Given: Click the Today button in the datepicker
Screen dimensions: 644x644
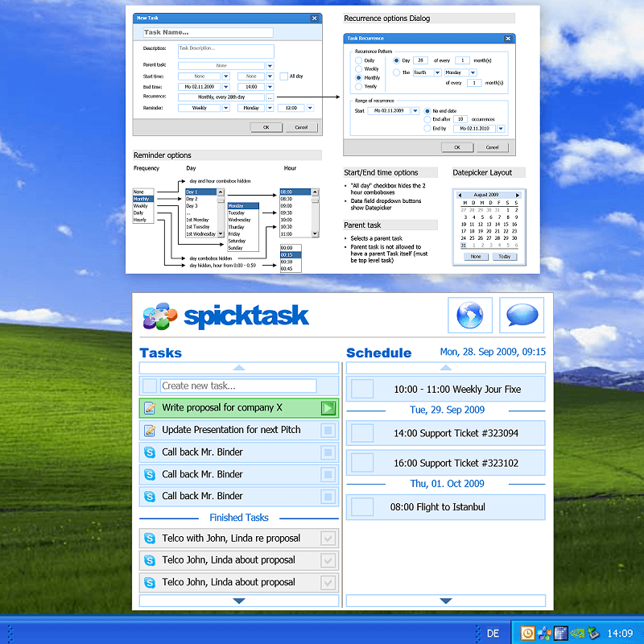Looking at the screenshot, I should tap(504, 256).
